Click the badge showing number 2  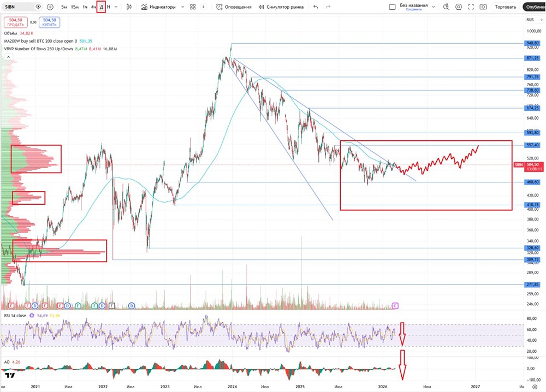click(203, 7)
